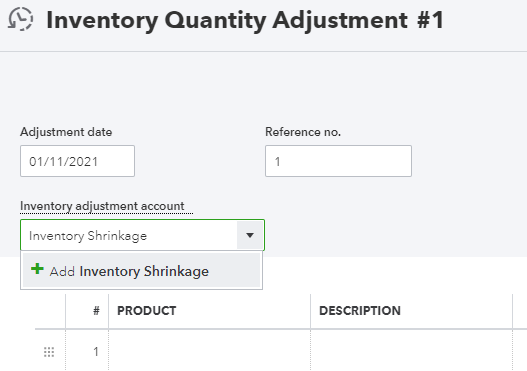Expand the inventory adjustment account dropdown arrow
This screenshot has height=371, width=527.
[250, 235]
